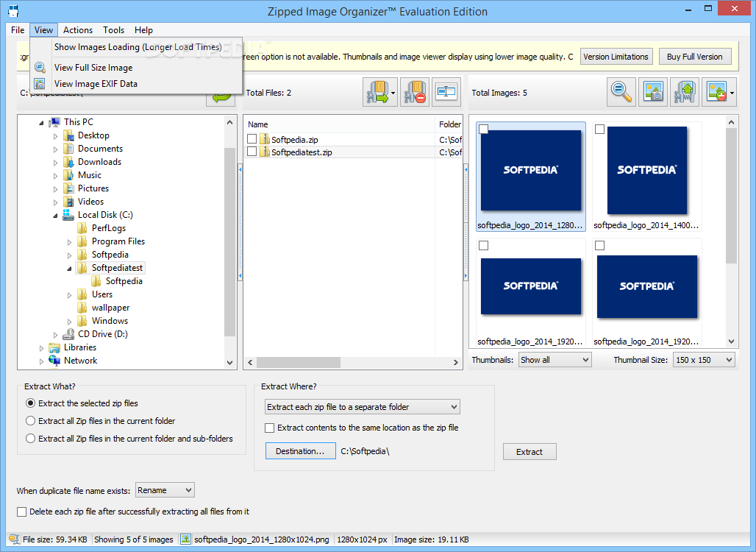This screenshot has width=756, height=552.
Task: Choose Show Images Loading (Longer Load Times)
Action: (x=138, y=47)
